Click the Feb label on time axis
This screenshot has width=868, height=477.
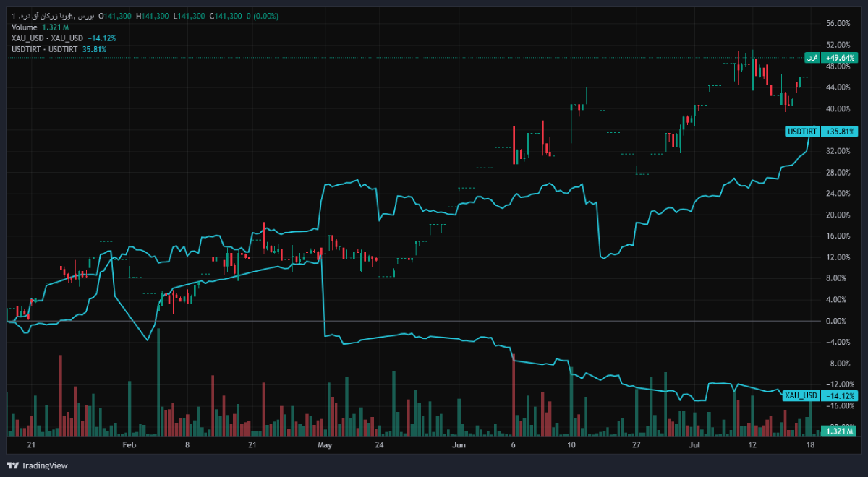pyautogui.click(x=129, y=445)
